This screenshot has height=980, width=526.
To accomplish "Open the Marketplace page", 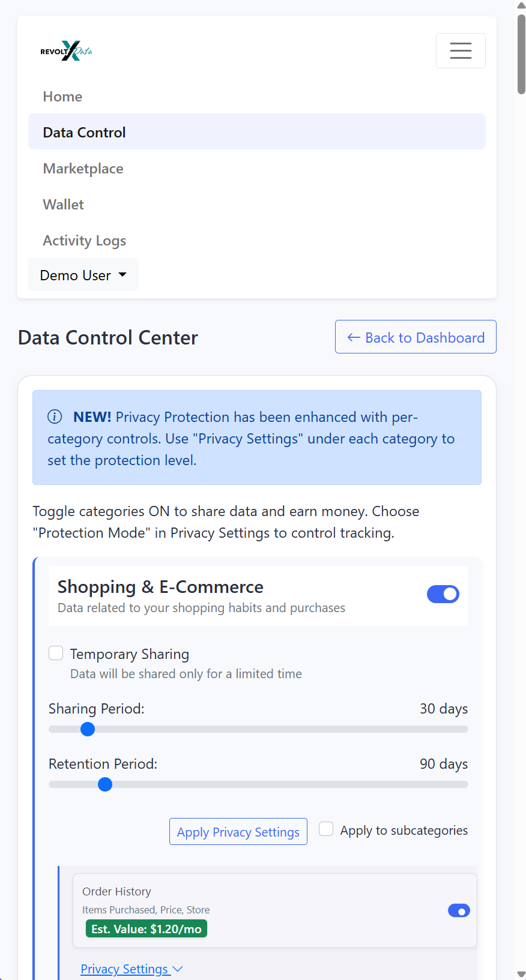I will click(83, 169).
